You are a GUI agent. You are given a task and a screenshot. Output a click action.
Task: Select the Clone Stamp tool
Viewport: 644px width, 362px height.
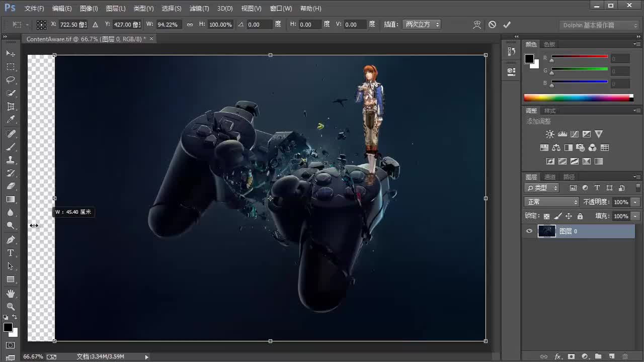(x=11, y=160)
